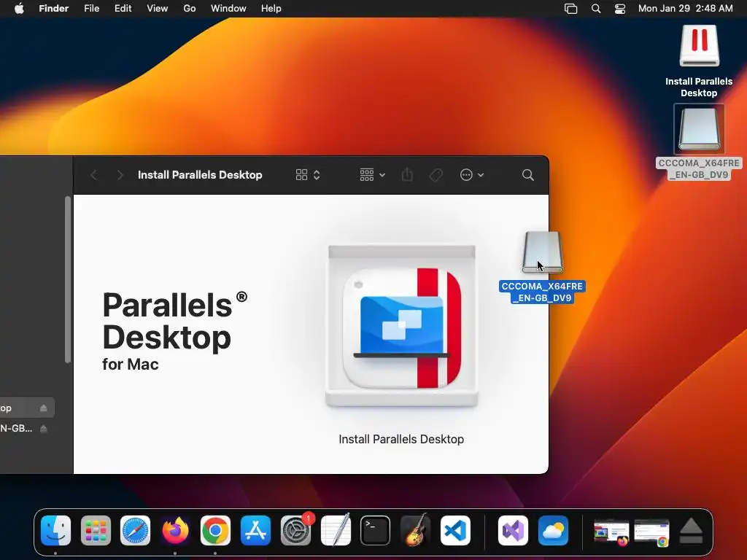Screen dimensions: 747x560
Task: Open the File menu
Action: point(91,9)
